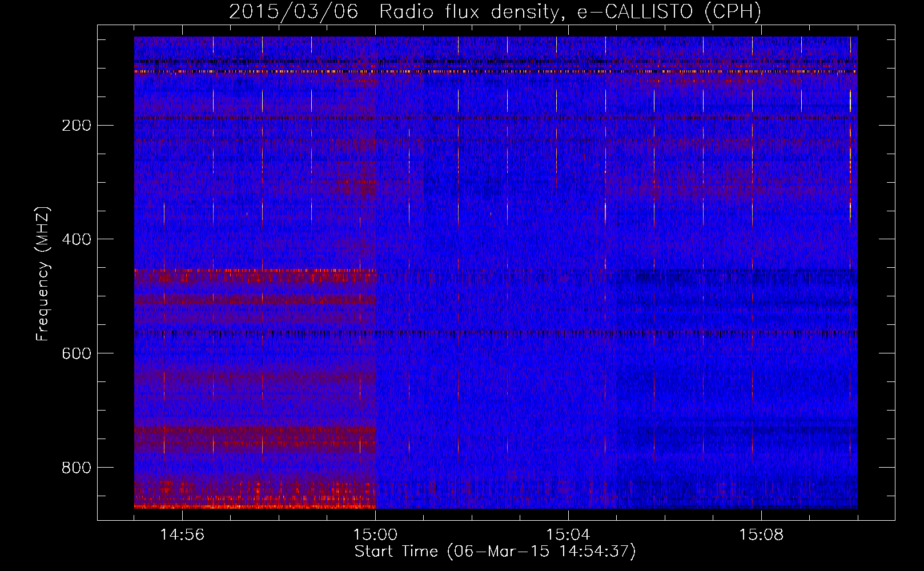
Task: Click the 400 frequency tick label
Action: [77, 240]
